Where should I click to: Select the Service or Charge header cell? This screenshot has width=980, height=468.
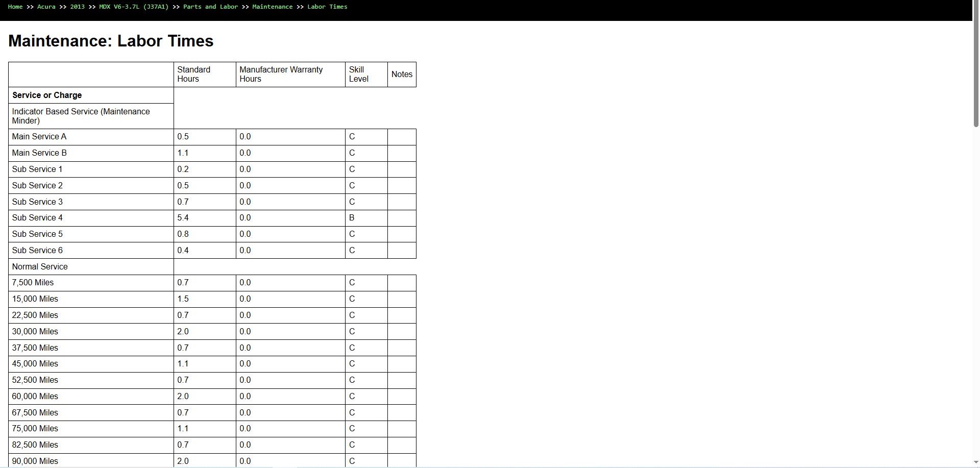pos(91,95)
